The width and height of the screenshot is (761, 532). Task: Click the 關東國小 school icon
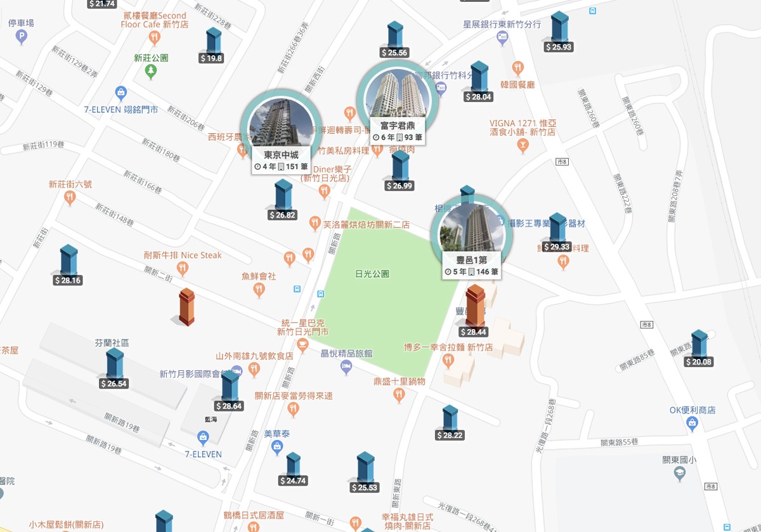[x=679, y=473]
